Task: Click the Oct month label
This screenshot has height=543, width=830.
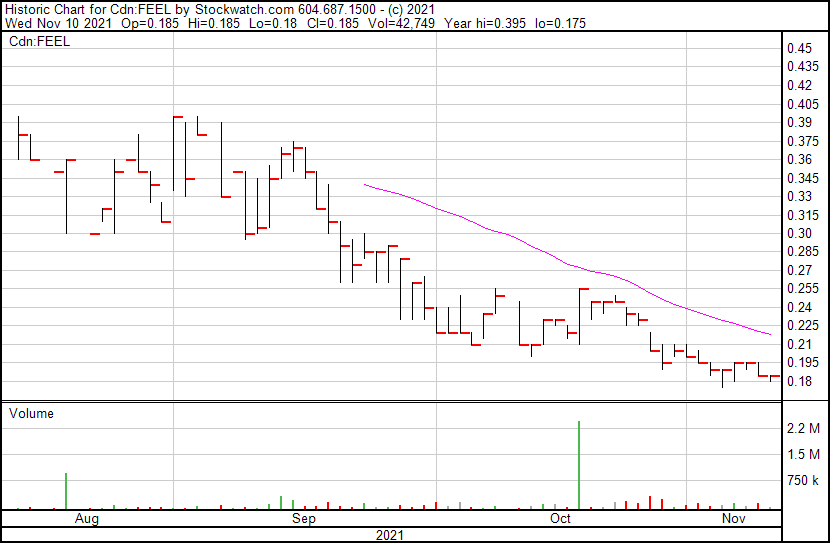Action: click(561, 519)
